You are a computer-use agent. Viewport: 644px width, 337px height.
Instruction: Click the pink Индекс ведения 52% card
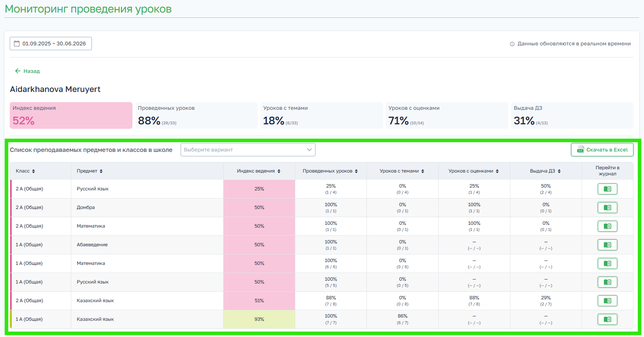click(x=71, y=115)
